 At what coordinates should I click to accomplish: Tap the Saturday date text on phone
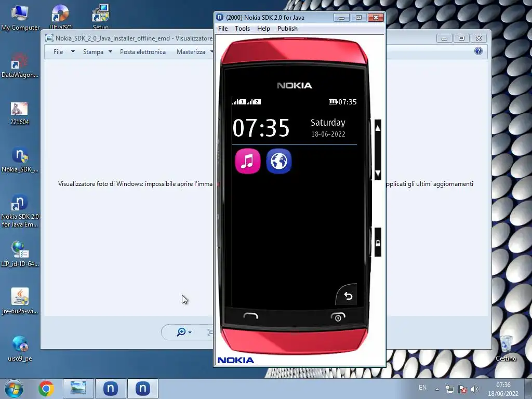point(328,123)
